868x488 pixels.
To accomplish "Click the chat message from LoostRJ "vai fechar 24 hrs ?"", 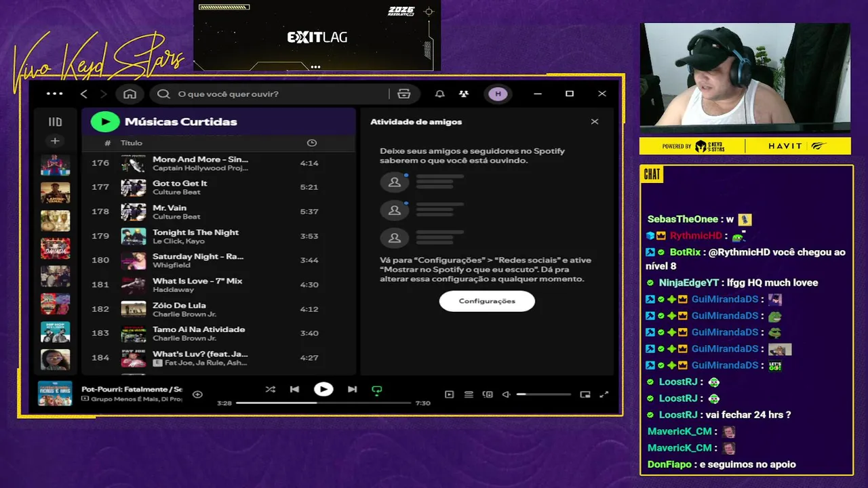I will pyautogui.click(x=749, y=415).
